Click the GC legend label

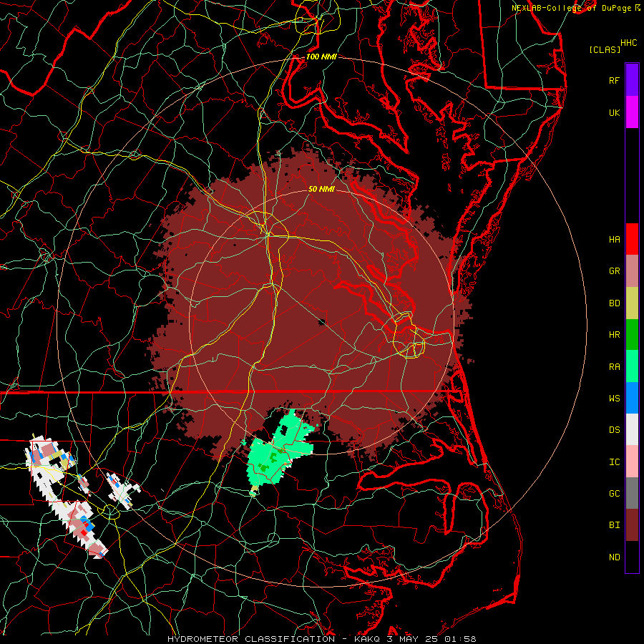(x=614, y=493)
